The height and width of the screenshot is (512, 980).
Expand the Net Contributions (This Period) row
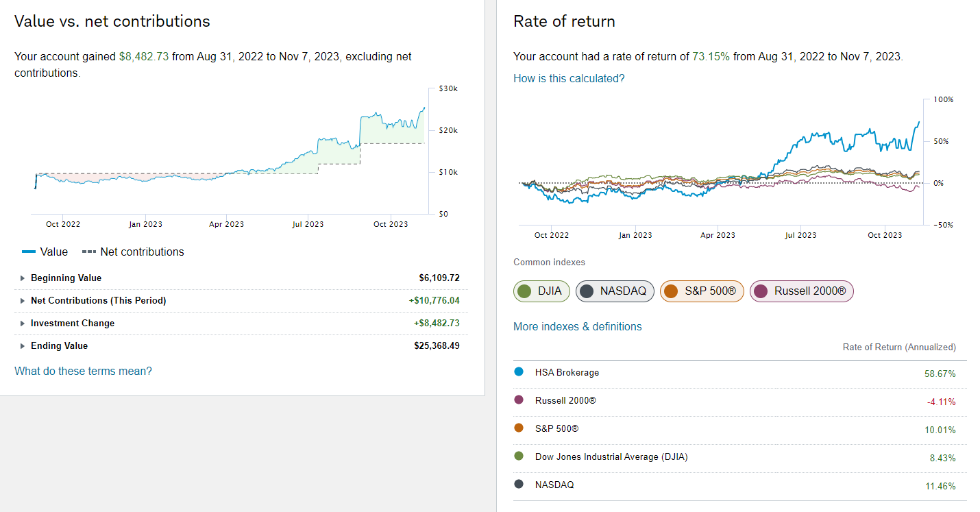pyautogui.click(x=23, y=301)
